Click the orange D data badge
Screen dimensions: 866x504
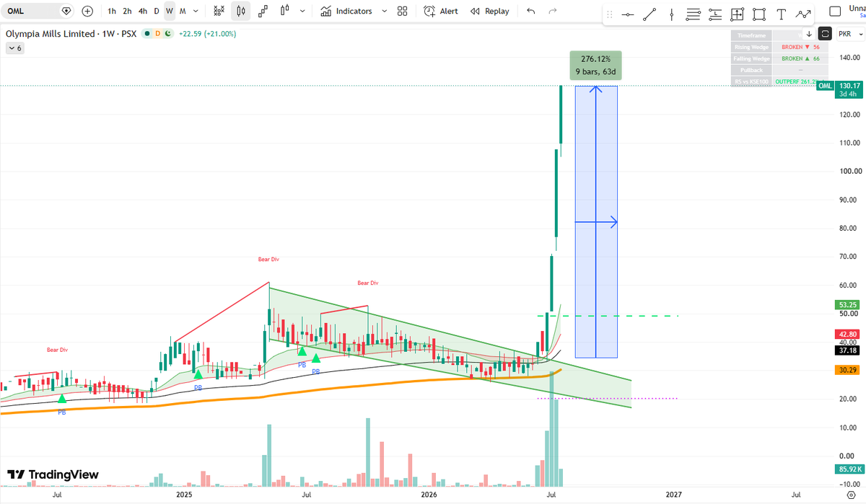tap(157, 33)
